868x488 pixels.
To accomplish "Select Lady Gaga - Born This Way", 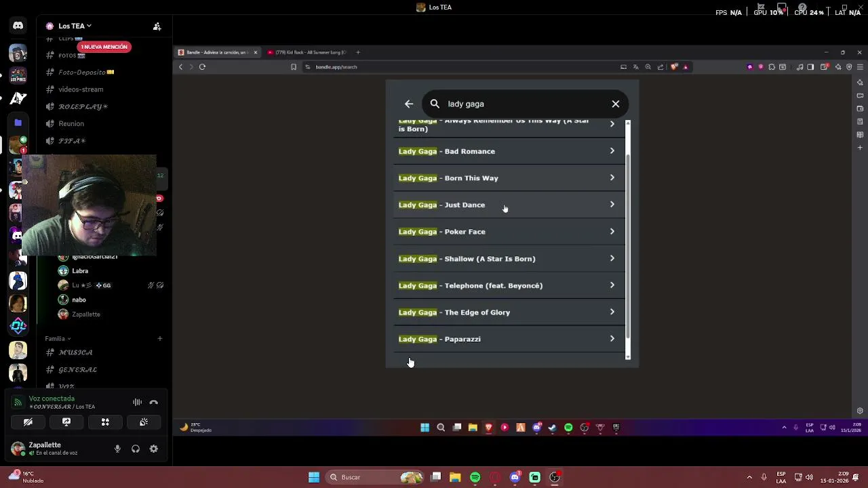I will (509, 178).
